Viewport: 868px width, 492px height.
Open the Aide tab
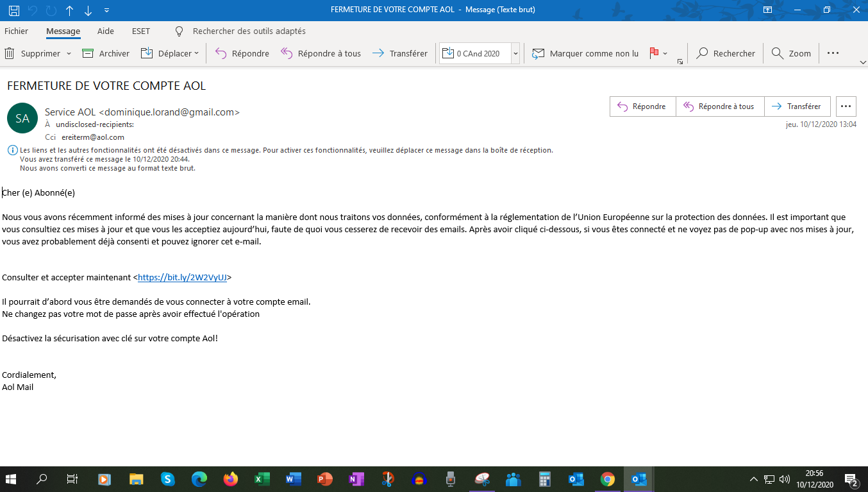(106, 31)
